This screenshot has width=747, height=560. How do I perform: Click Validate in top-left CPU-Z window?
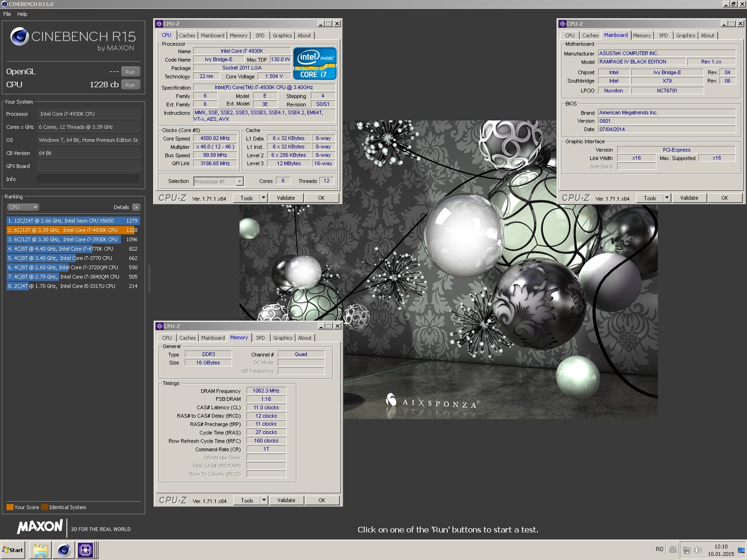286,198
